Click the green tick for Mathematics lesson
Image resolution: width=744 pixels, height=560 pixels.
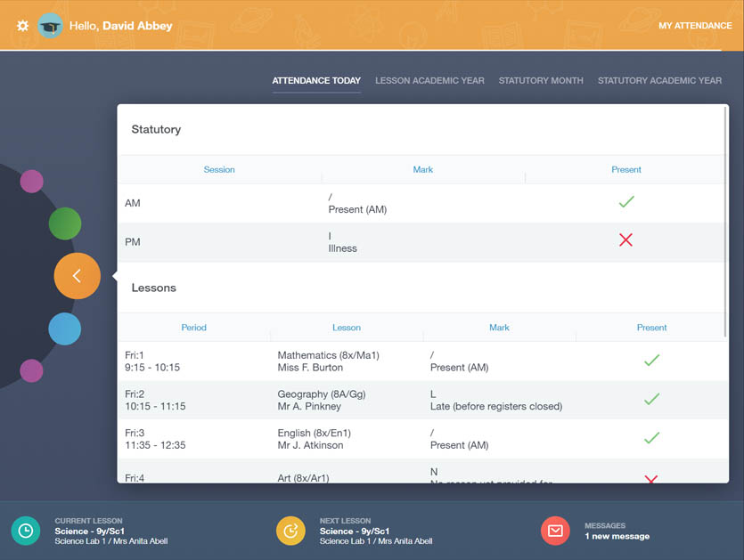[x=651, y=360]
